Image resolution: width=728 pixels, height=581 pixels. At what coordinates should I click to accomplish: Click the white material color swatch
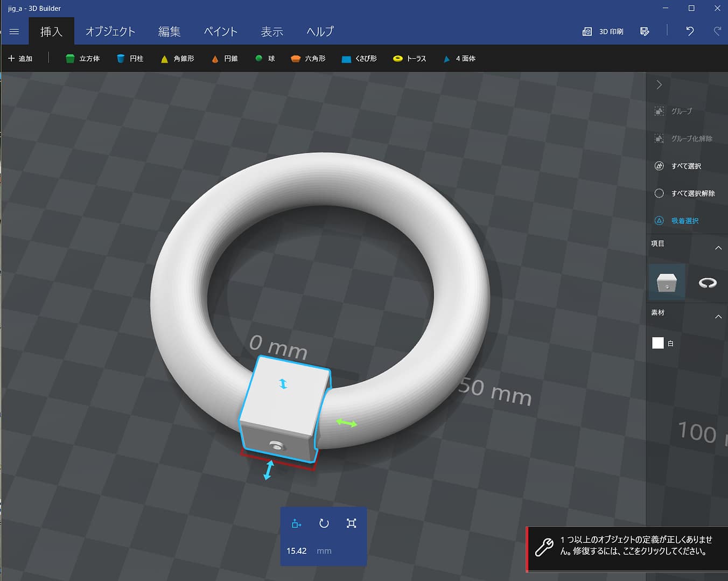[657, 343]
